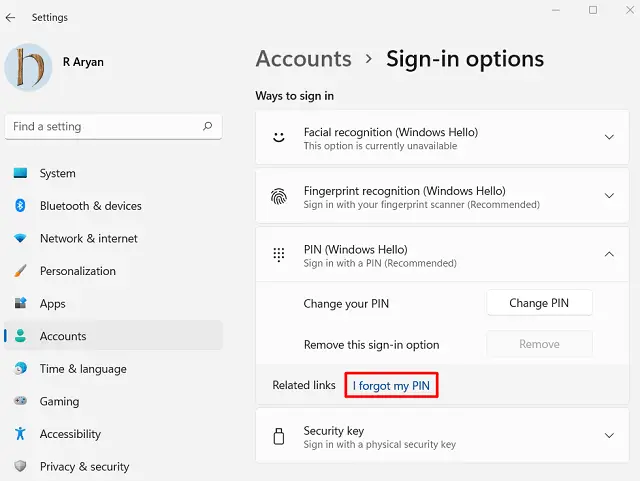640x481 pixels.
Task: Select the Time & language globe icon
Action: tap(20, 368)
